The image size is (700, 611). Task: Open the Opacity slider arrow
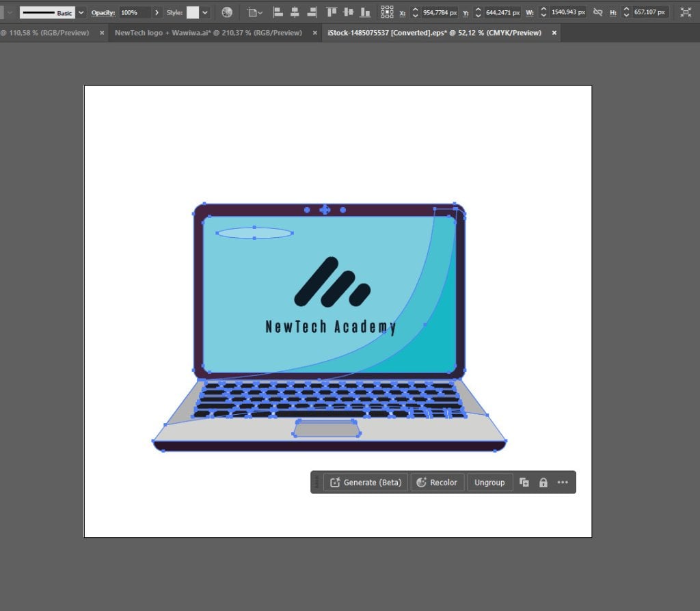tap(157, 12)
